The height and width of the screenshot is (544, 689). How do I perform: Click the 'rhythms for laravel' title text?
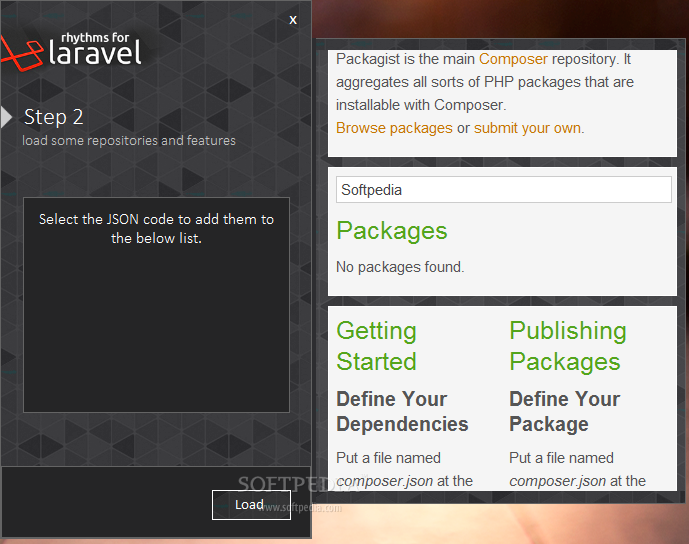point(95,48)
